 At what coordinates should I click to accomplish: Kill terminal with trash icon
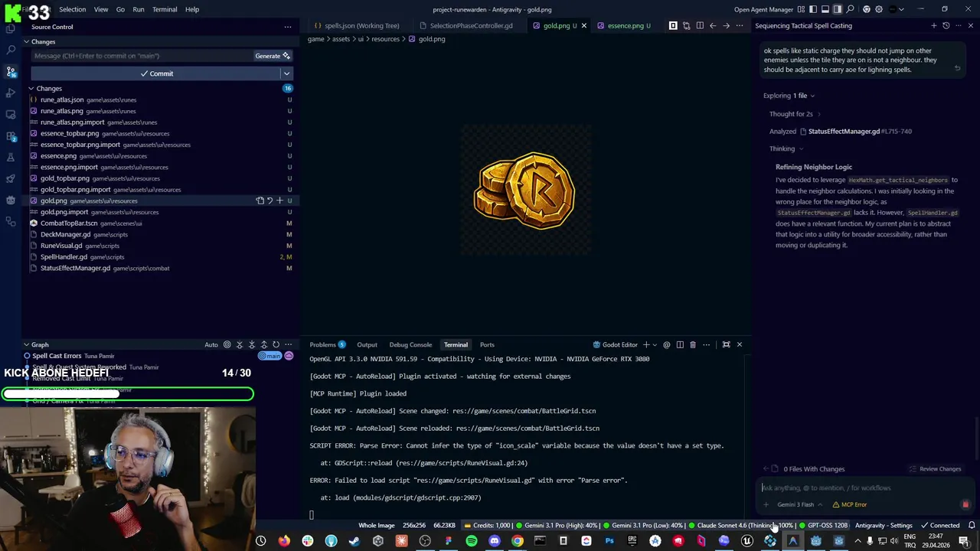pos(693,345)
